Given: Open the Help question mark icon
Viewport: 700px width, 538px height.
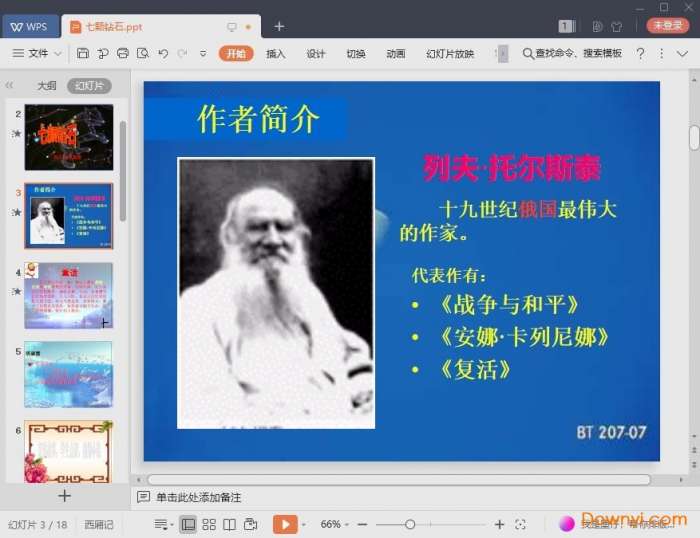Looking at the screenshot, I should [x=641, y=54].
